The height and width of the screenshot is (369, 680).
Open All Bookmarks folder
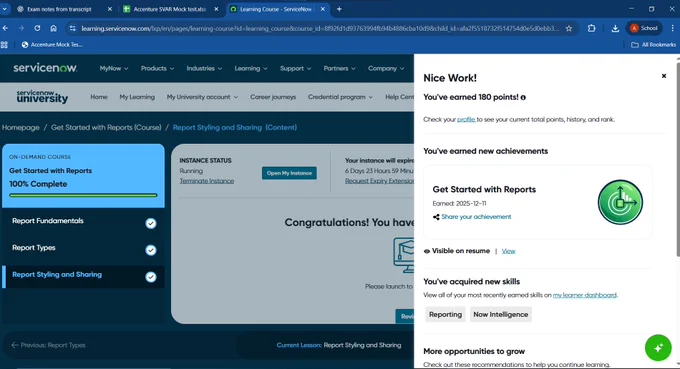click(x=653, y=45)
